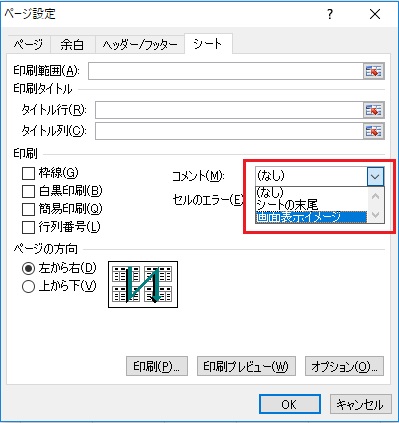Select the 左から右(D) radio option
This screenshot has height=423, width=399.
click(28, 268)
